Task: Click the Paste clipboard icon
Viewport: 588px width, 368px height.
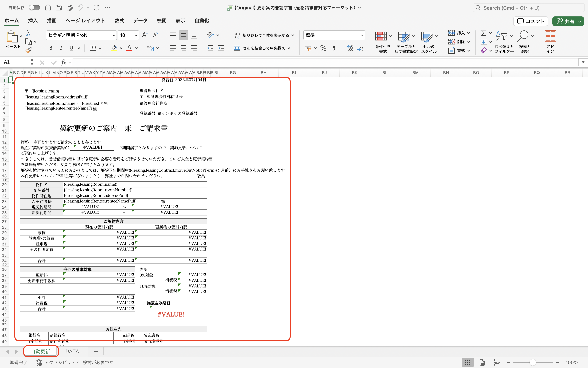Action: click(x=12, y=37)
